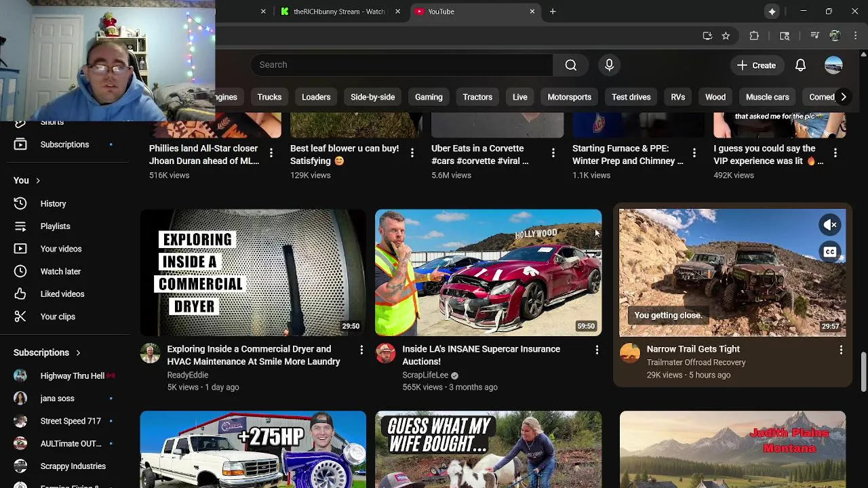Open the +275HP truck video thumbnail

coord(253,449)
